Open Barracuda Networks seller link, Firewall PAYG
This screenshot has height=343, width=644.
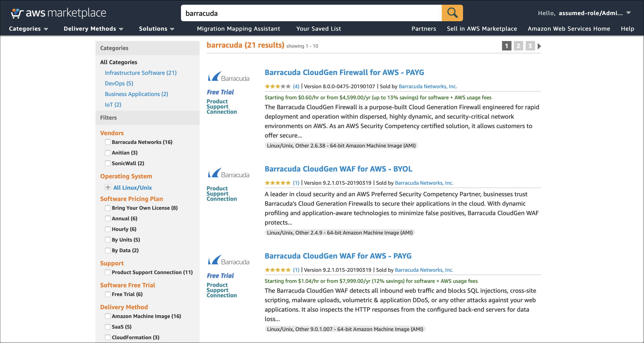[x=428, y=86]
